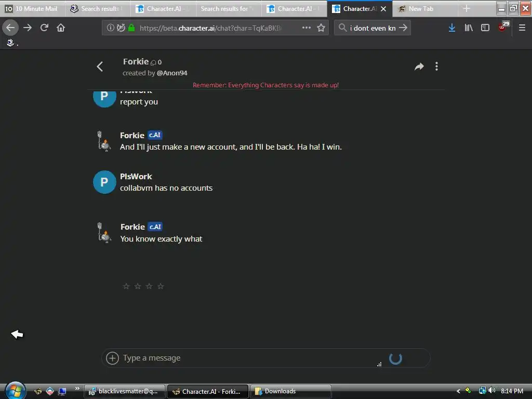This screenshot has width=532, height=399.
Task: Open the browser home page
Action: [61, 28]
